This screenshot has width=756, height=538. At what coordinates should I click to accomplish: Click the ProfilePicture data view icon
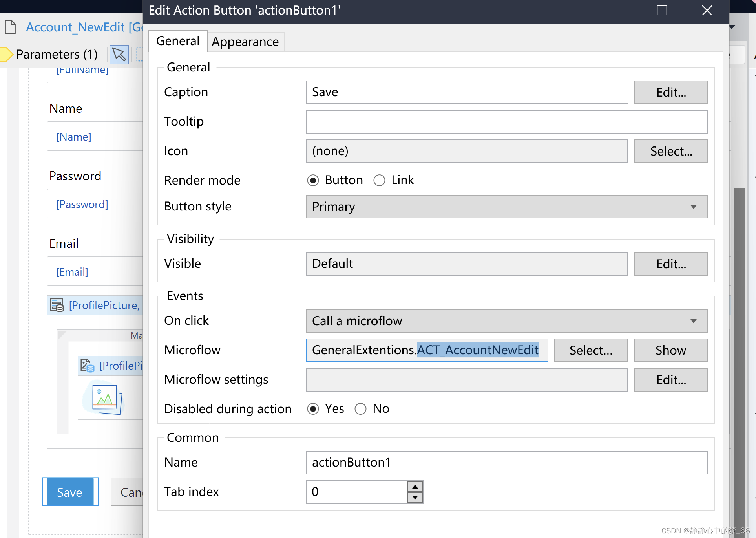coord(57,305)
